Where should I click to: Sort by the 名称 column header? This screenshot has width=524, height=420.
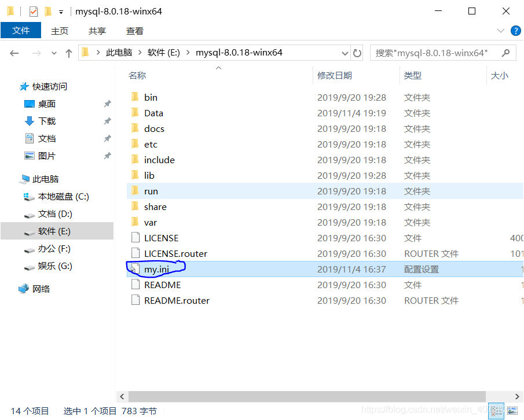click(137, 75)
